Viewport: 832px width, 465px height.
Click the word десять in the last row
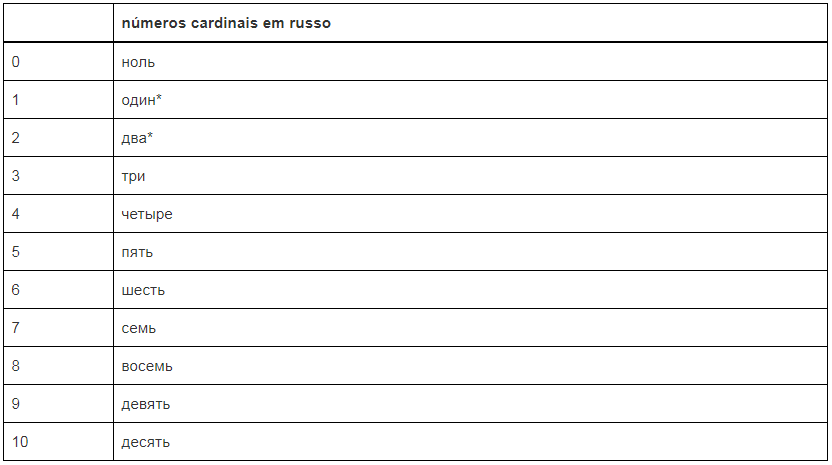click(x=146, y=442)
